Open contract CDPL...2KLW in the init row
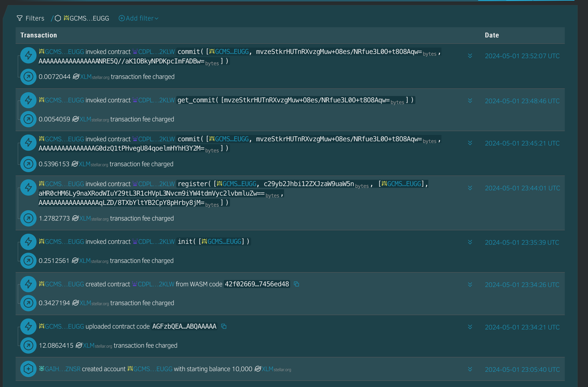 click(x=154, y=242)
